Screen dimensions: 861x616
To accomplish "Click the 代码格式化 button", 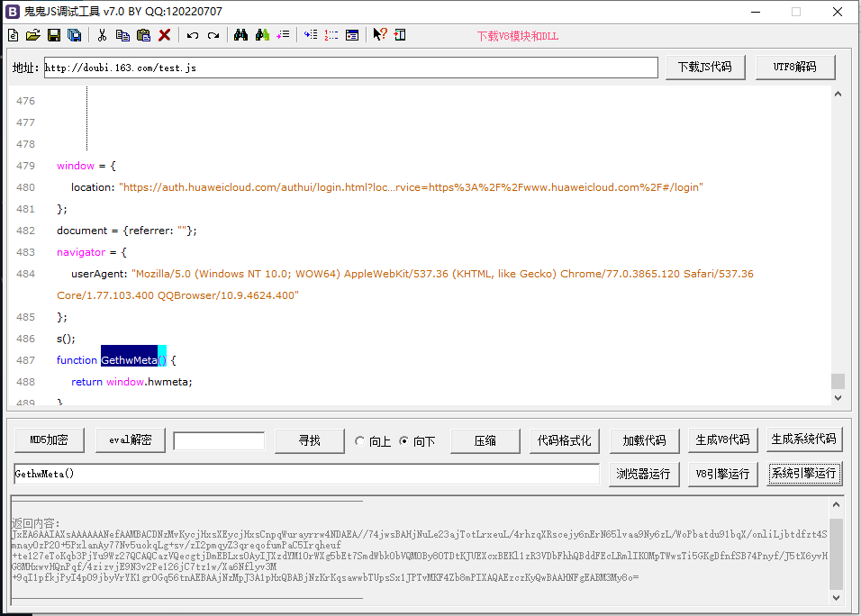I will coord(565,440).
